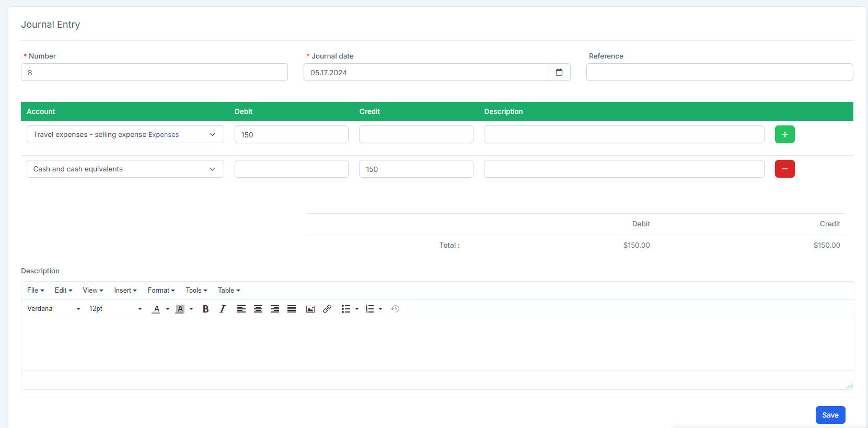Click the align right icon
The height and width of the screenshot is (428, 868).
[275, 309]
